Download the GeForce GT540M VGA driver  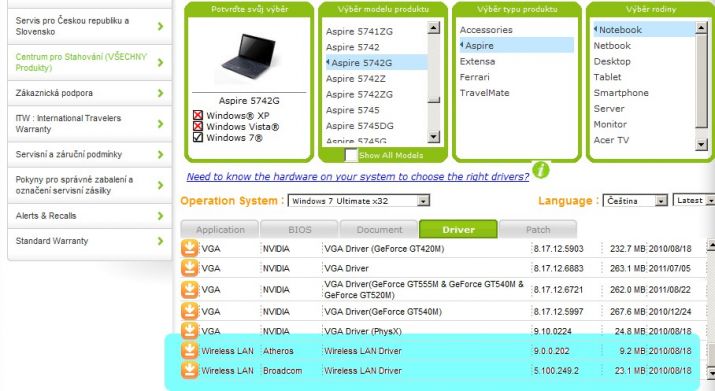190,311
